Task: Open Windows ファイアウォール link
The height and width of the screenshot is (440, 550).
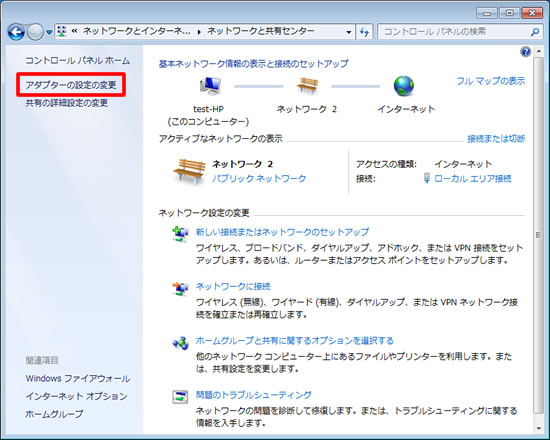Action: pyautogui.click(x=78, y=379)
